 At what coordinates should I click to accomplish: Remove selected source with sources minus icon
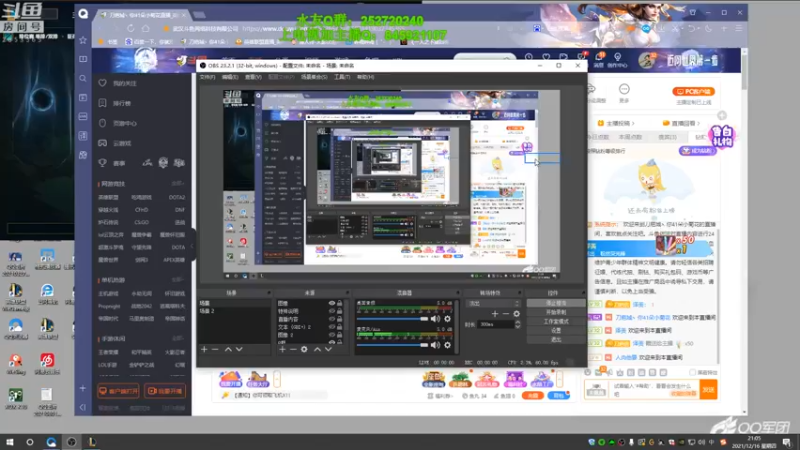(293, 349)
